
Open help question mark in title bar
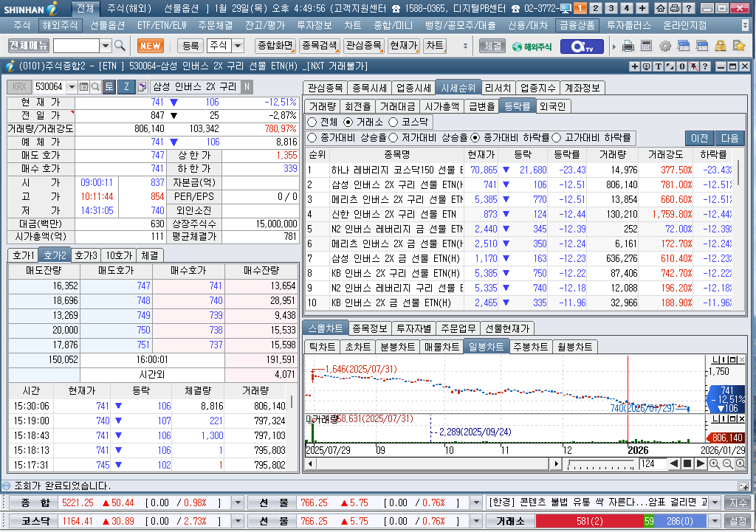pyautogui.click(x=689, y=8)
